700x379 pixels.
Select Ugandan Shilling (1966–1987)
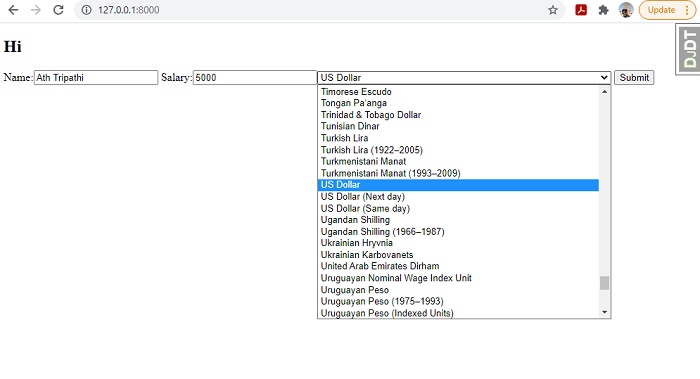pos(458,231)
